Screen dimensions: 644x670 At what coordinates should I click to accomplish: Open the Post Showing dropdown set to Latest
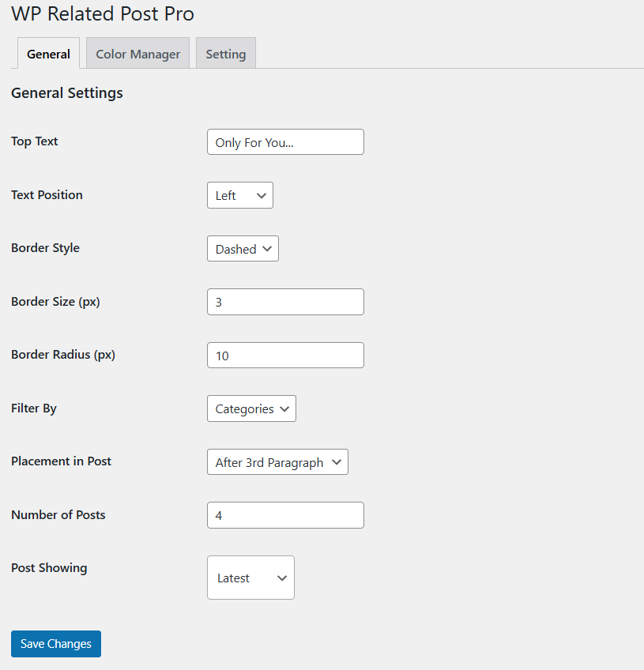[250, 578]
